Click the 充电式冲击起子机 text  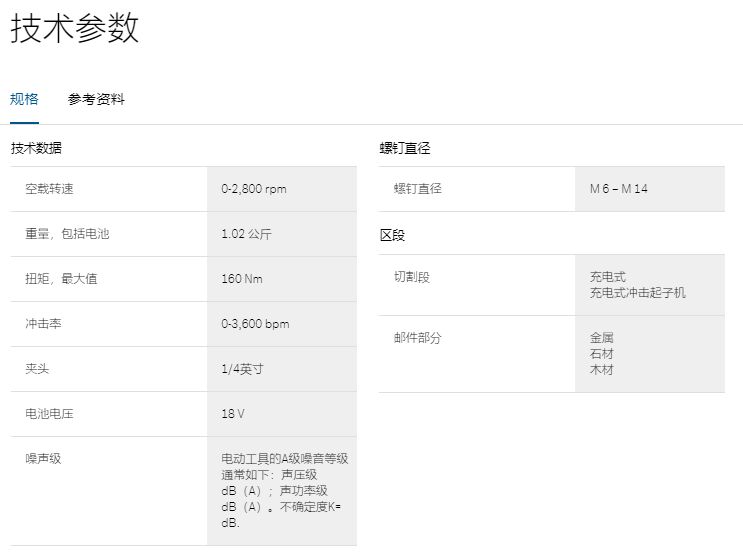[x=638, y=293]
